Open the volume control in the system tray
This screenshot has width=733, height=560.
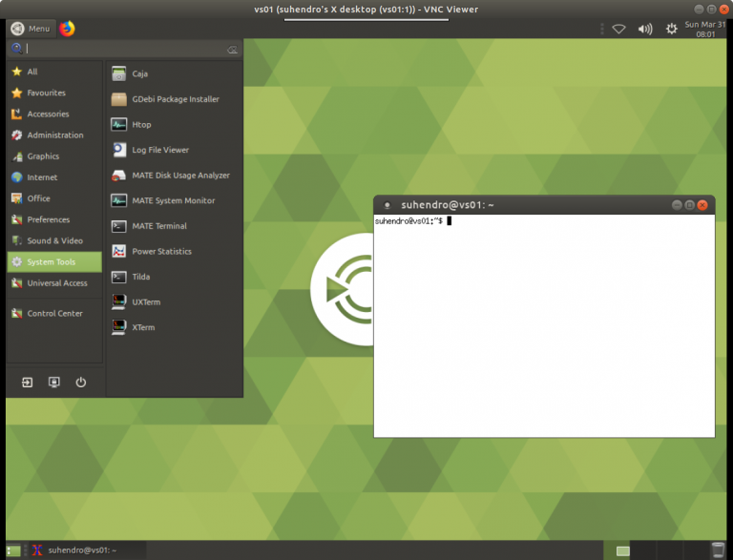(645, 29)
